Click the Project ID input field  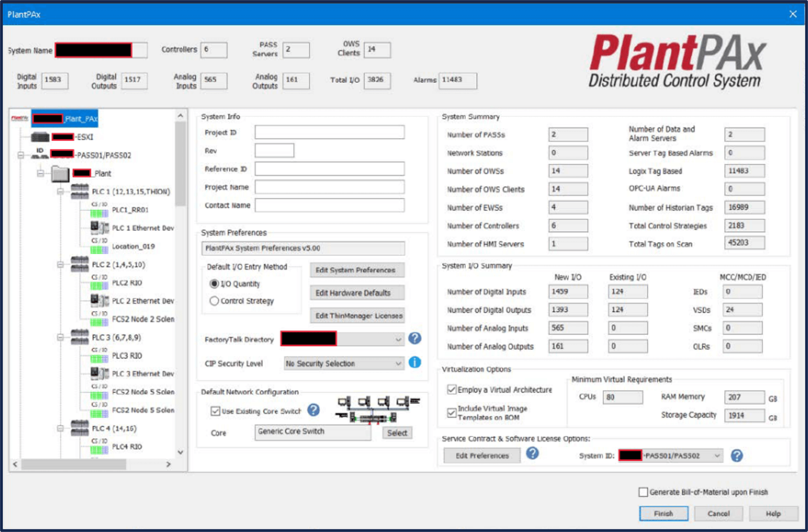click(329, 133)
